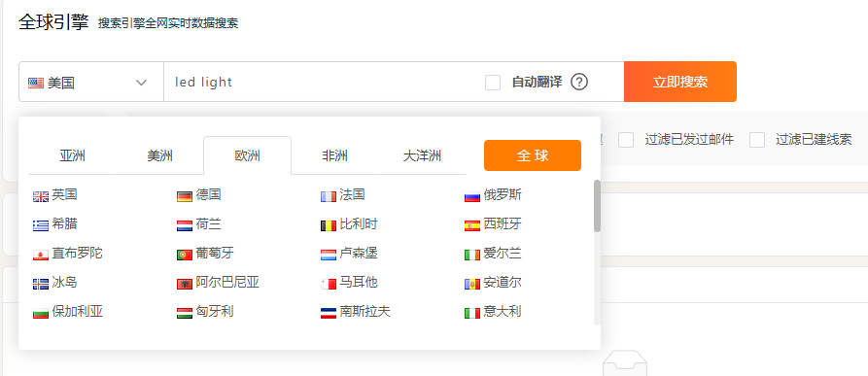Click the Andorra flag icon beside 安道尔
The width and height of the screenshot is (868, 376).
point(472,285)
